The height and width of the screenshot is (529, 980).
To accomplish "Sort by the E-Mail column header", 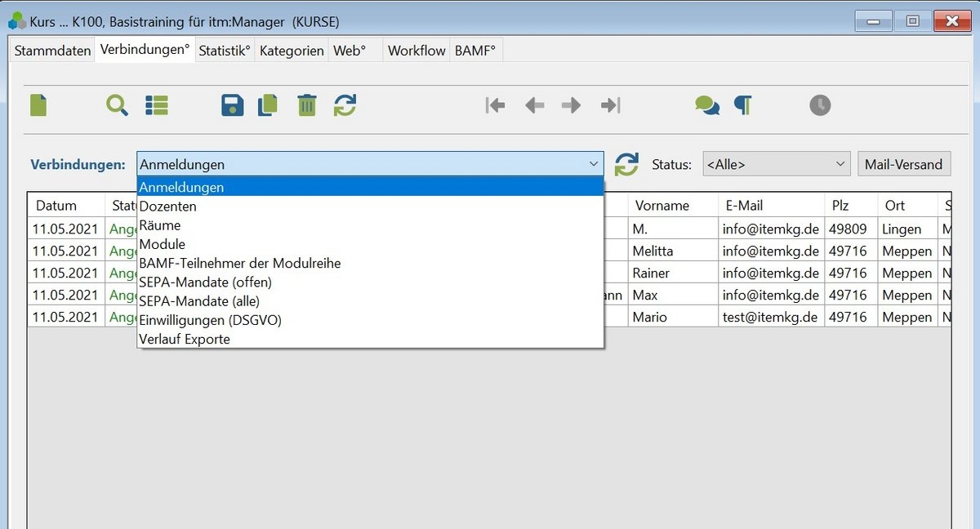I will coord(770,206).
